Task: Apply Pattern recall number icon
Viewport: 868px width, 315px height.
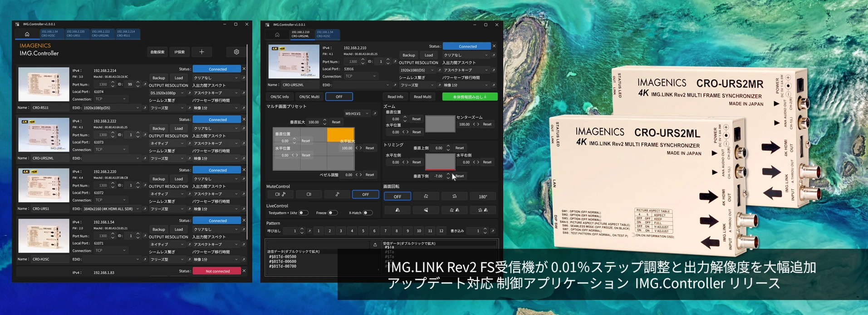Action: (x=309, y=231)
